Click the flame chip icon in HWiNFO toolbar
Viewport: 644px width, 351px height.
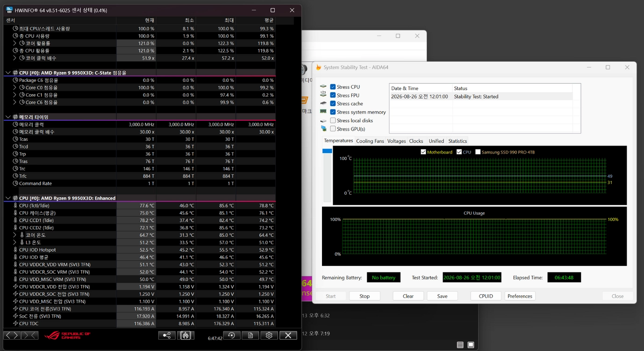point(186,335)
